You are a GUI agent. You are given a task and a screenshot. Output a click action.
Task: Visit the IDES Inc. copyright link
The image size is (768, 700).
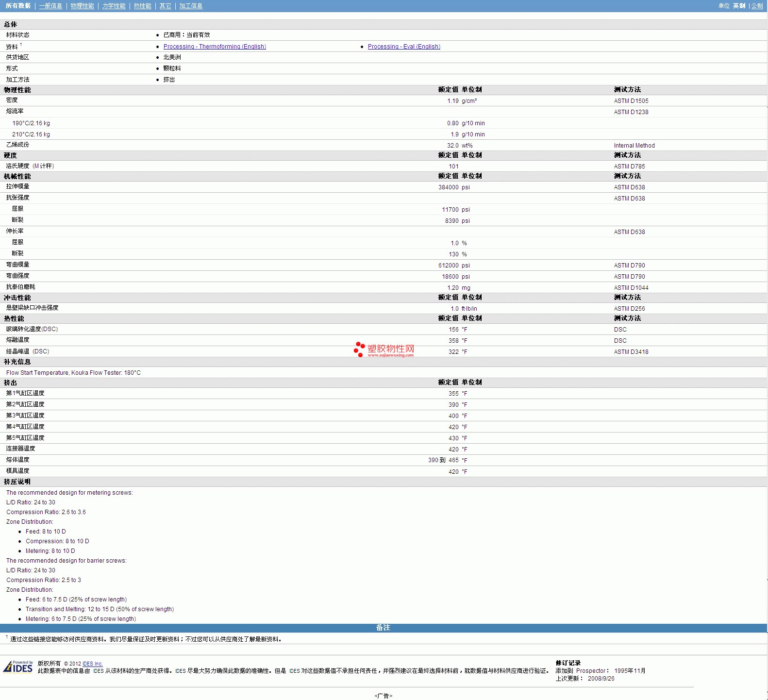92,664
